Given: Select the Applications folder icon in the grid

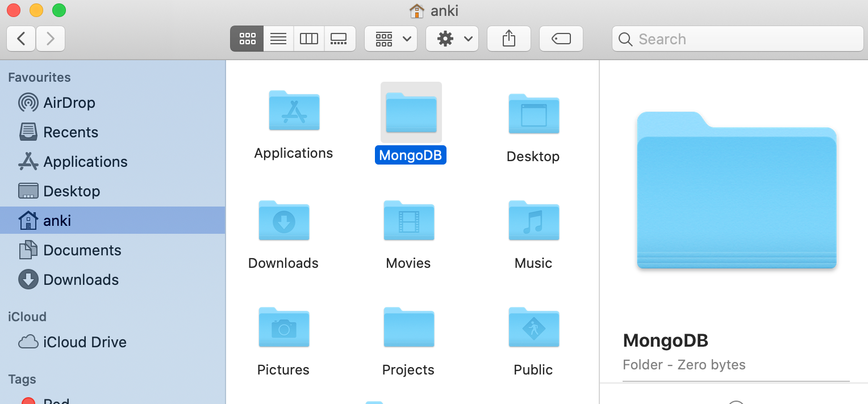Looking at the screenshot, I should click(x=294, y=111).
